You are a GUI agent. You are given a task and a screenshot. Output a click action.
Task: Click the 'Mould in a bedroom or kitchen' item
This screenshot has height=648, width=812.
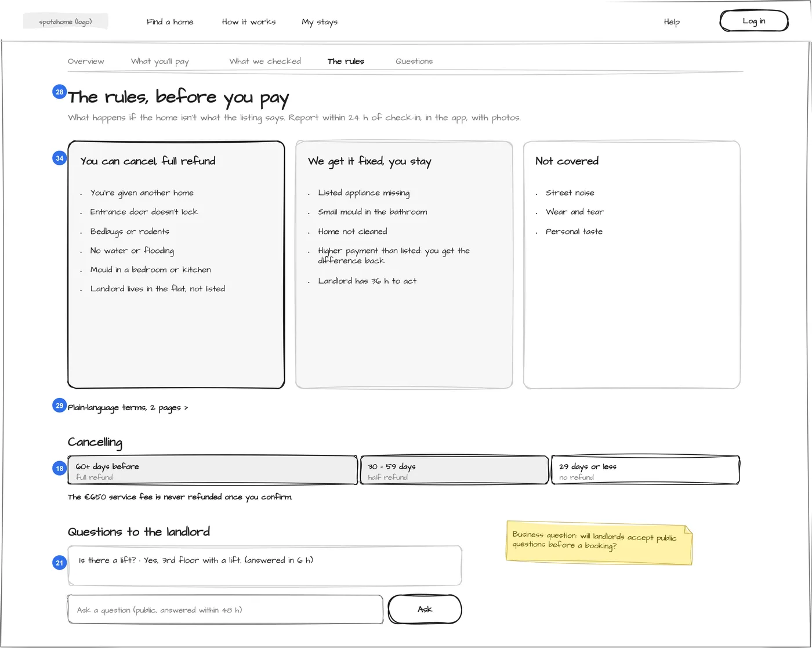pyautogui.click(x=151, y=270)
